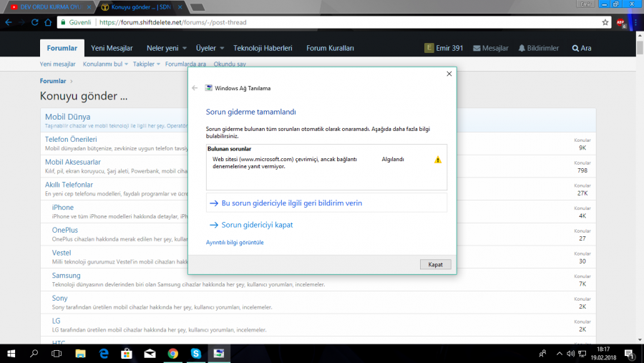Image resolution: width=644 pixels, height=363 pixels.
Task: Click dialog back arrow in Windows Ağ Tanılama
Action: coord(195,88)
